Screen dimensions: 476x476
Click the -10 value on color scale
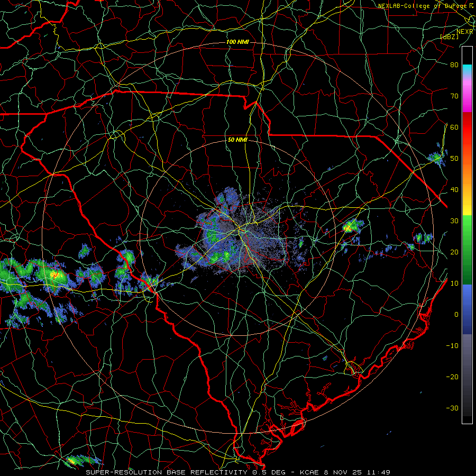(452, 346)
